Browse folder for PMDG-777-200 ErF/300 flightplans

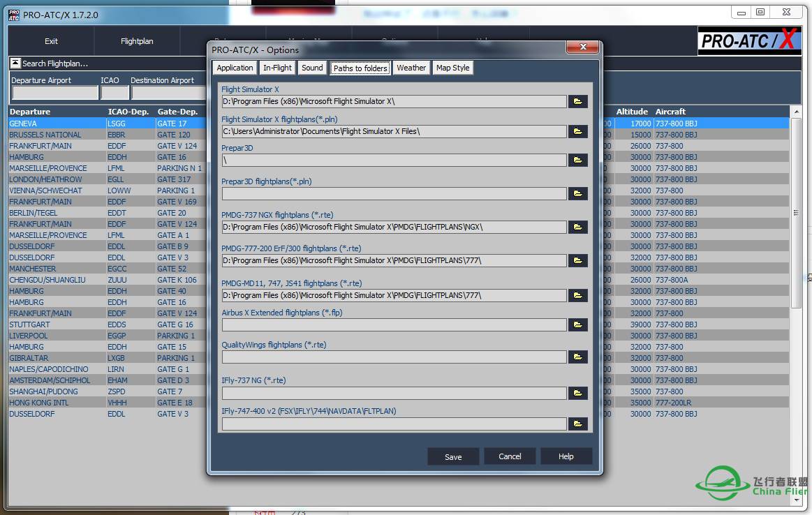577,260
